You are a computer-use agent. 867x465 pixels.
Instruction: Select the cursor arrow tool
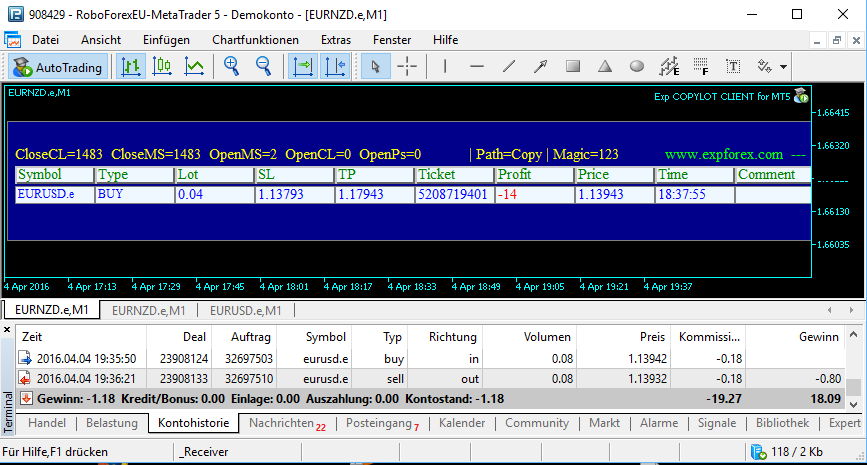[375, 67]
